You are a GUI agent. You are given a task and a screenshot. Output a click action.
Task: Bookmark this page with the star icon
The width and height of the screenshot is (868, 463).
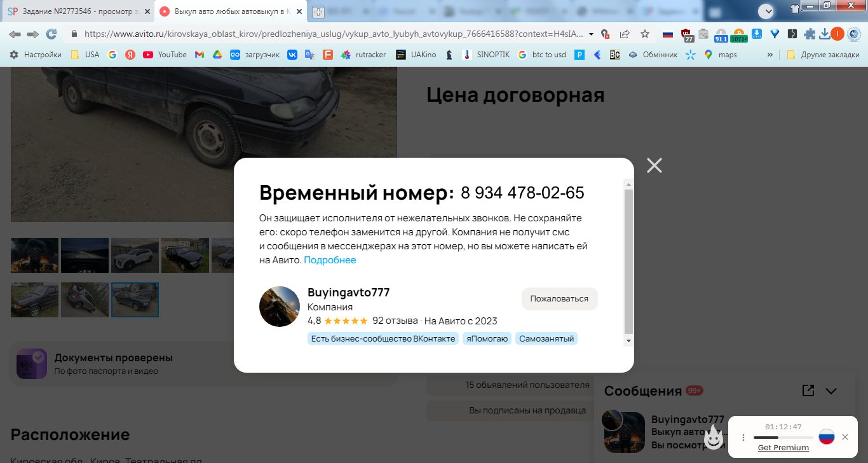(x=645, y=34)
